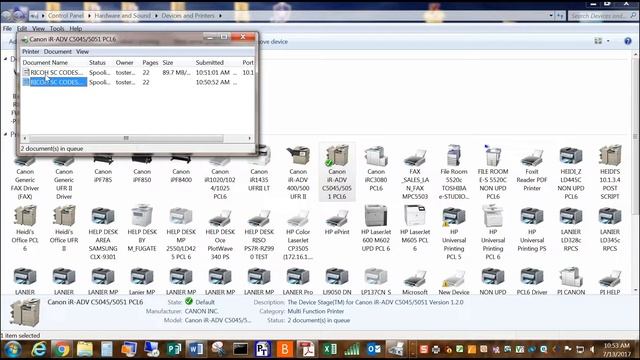Open dropdown arrow after Hardware and Sound breadcrumb
The image size is (640, 360).
pyautogui.click(x=156, y=16)
